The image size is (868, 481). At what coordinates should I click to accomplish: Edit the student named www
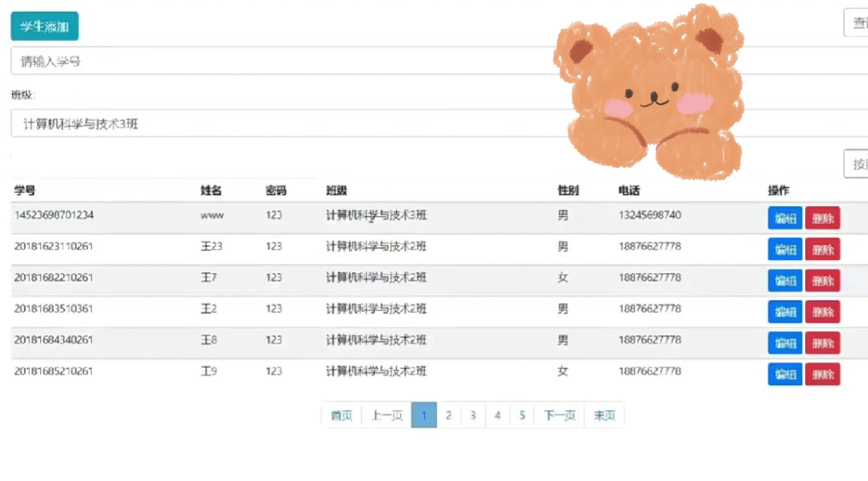(784, 218)
